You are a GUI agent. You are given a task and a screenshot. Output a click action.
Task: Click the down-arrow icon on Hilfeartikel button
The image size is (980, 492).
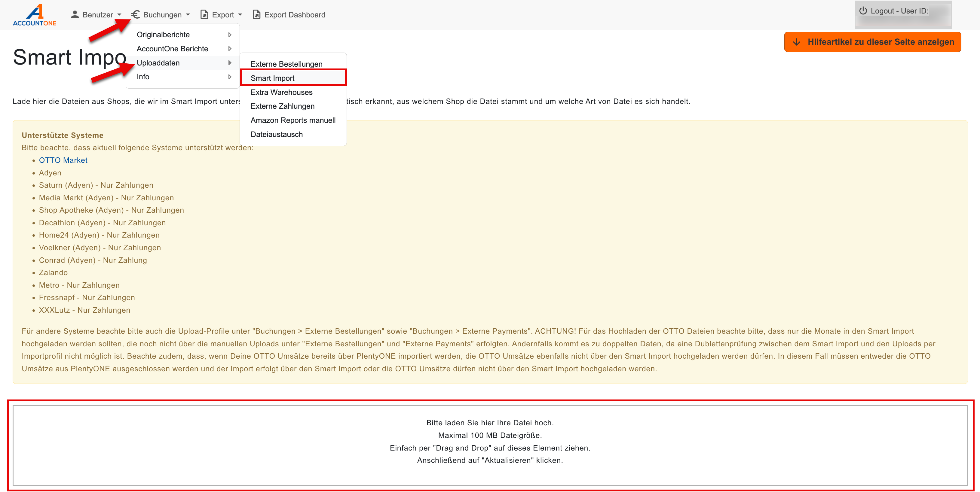click(796, 42)
